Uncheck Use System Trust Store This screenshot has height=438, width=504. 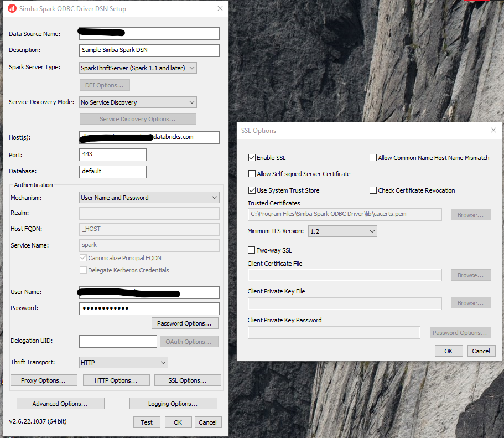pos(252,190)
